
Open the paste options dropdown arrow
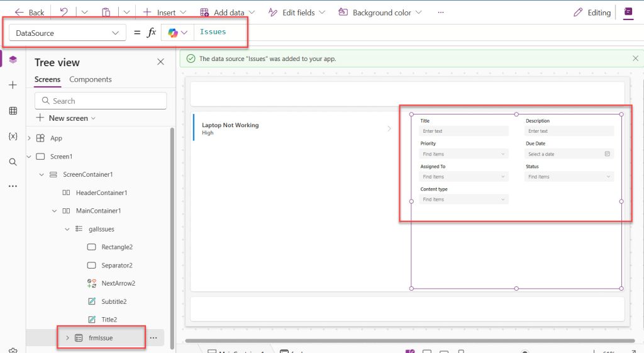point(126,13)
